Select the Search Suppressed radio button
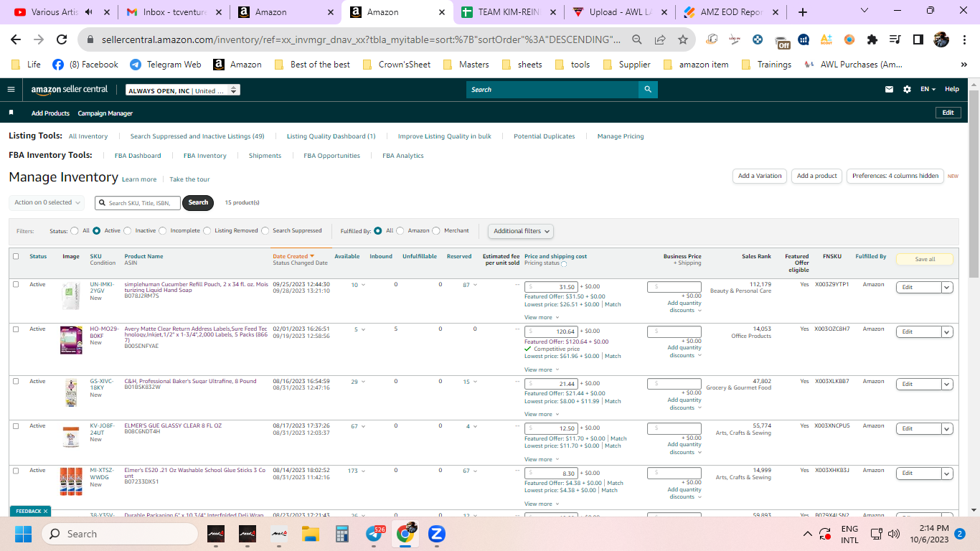Image resolution: width=980 pixels, height=551 pixels. tap(265, 231)
